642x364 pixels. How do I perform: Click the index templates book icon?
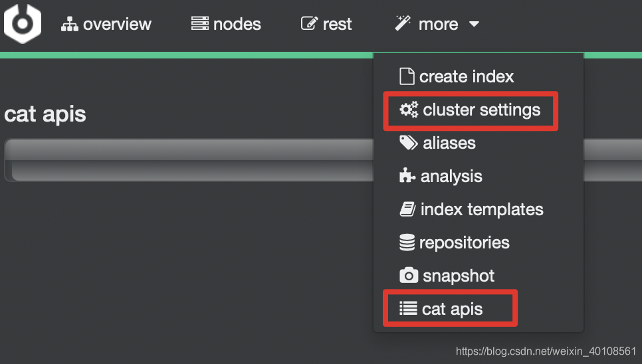point(407,209)
